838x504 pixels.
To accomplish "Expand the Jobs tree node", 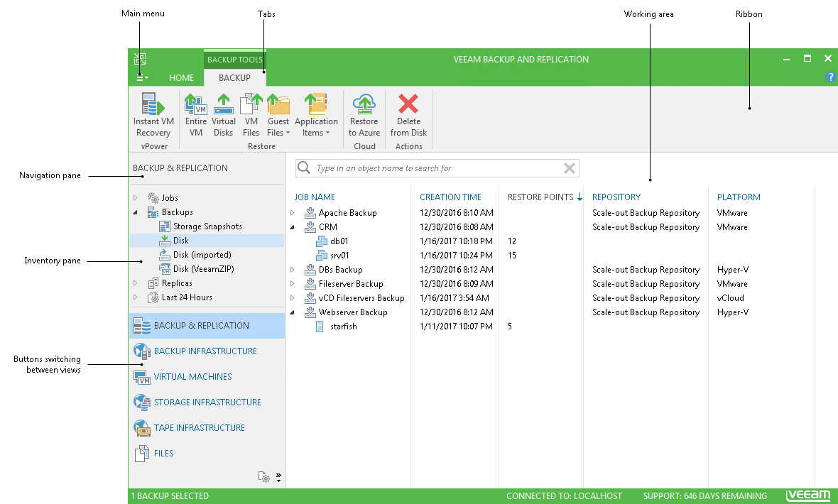I will pos(135,198).
